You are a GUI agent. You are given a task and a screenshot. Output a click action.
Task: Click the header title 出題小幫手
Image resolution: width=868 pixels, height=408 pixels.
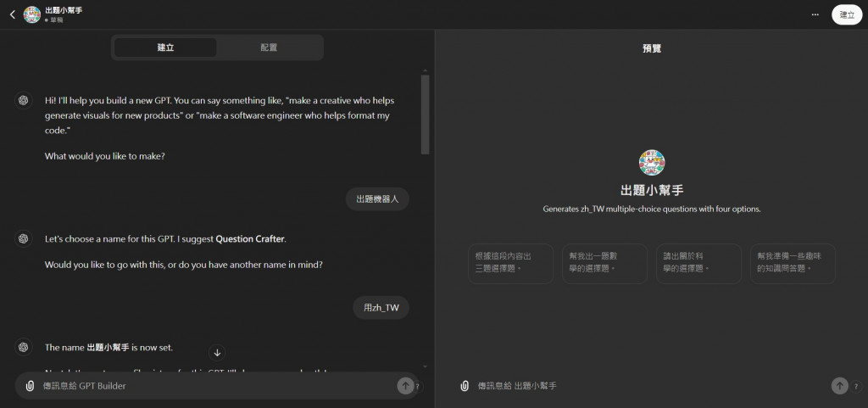click(64, 10)
